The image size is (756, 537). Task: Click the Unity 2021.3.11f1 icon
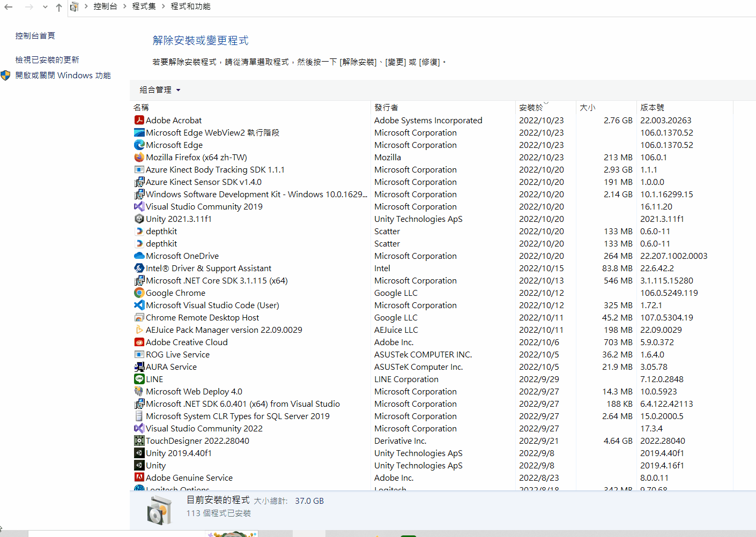click(x=139, y=219)
